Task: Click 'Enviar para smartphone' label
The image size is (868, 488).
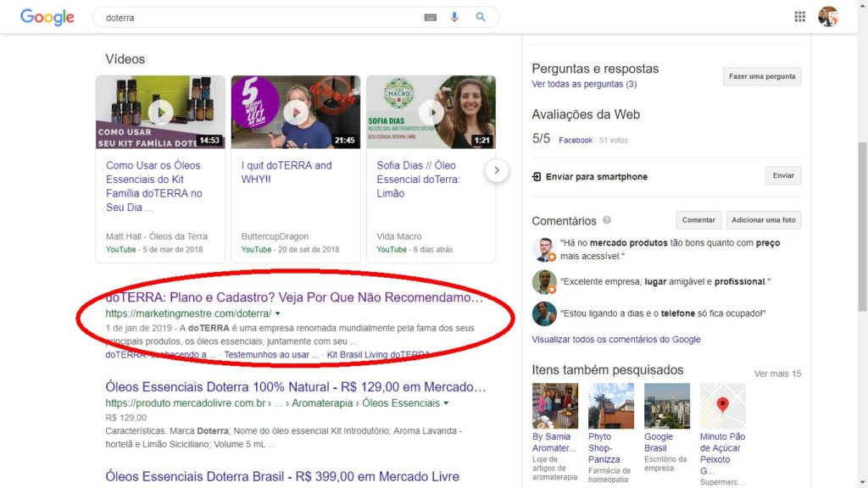Action: 596,176
